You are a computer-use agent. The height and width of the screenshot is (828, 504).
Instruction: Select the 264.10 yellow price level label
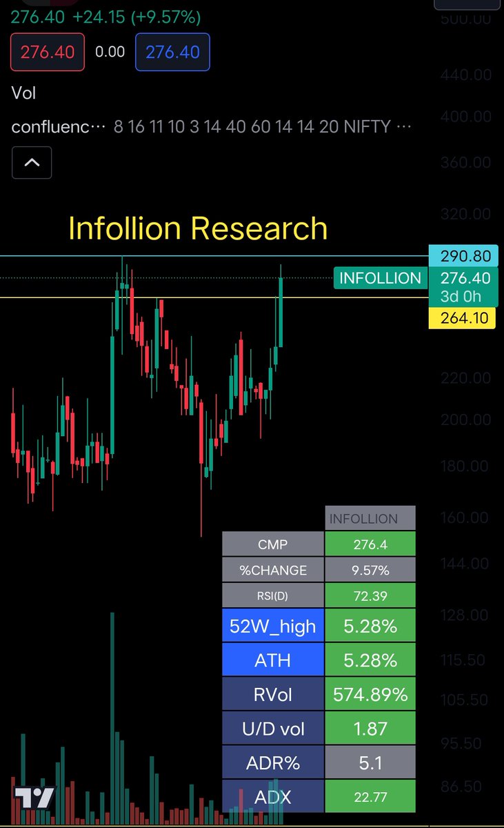[x=462, y=317]
